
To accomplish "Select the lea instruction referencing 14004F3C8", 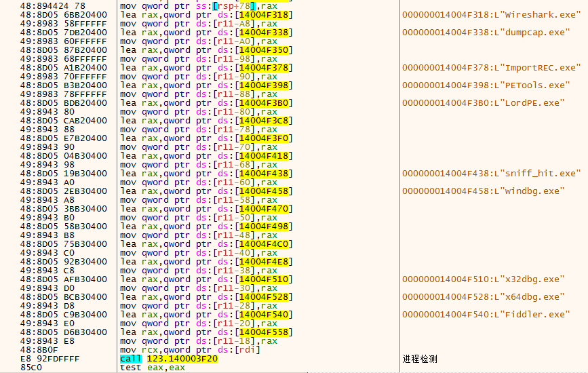I will pyautogui.click(x=206, y=121).
